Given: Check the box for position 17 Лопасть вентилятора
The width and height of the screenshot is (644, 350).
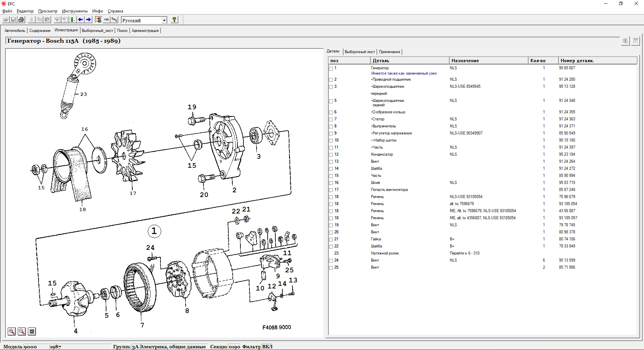Looking at the screenshot, I should [x=331, y=190].
